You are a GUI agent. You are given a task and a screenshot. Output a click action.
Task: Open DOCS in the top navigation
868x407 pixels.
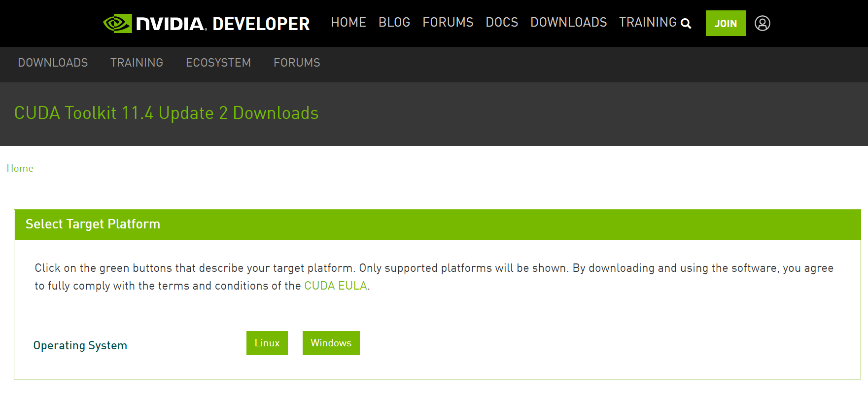(502, 22)
